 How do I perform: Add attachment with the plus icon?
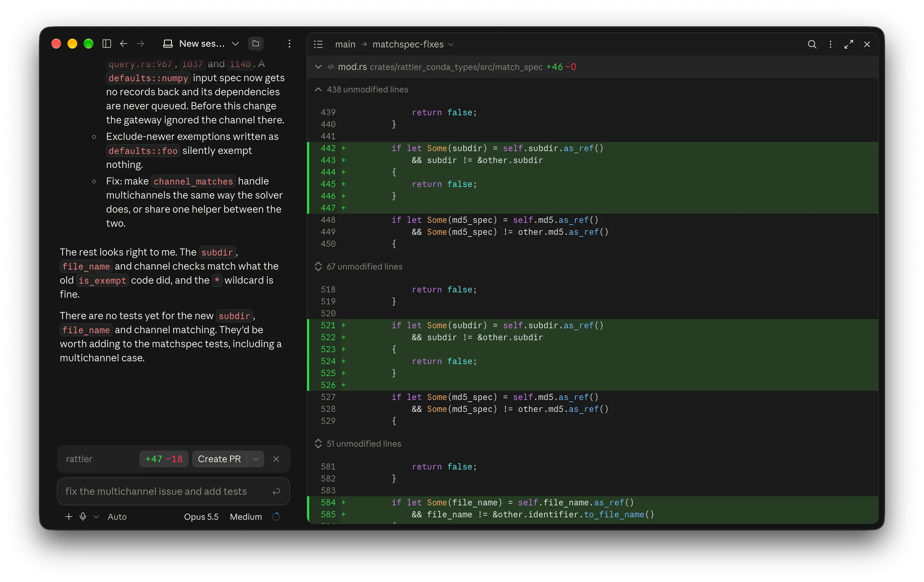(x=69, y=516)
